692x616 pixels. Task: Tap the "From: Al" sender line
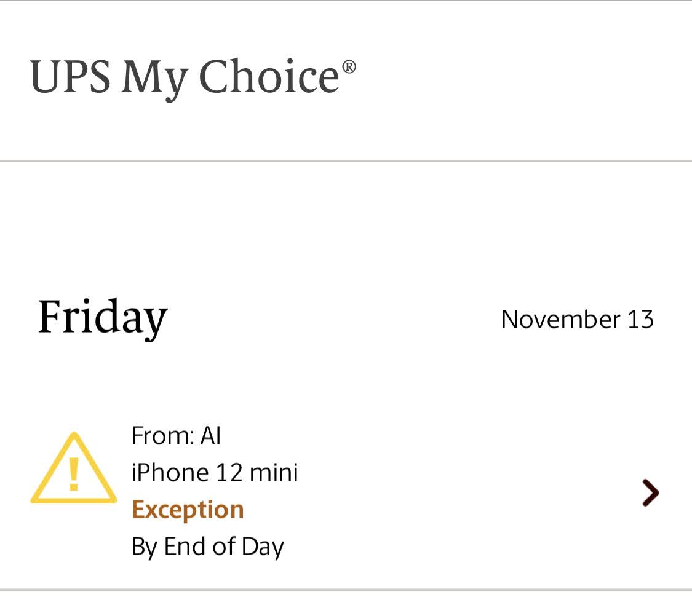pos(176,436)
